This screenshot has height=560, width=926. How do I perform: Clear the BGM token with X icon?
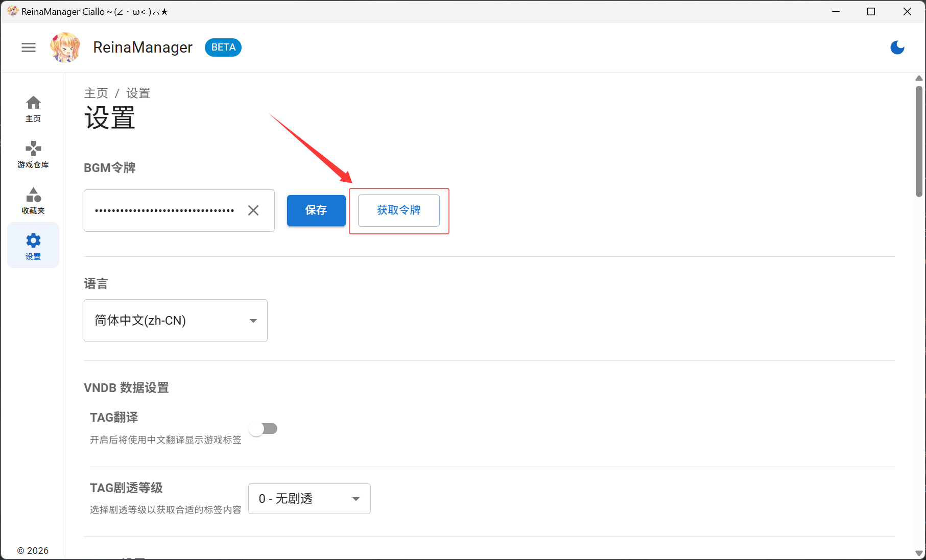(253, 210)
